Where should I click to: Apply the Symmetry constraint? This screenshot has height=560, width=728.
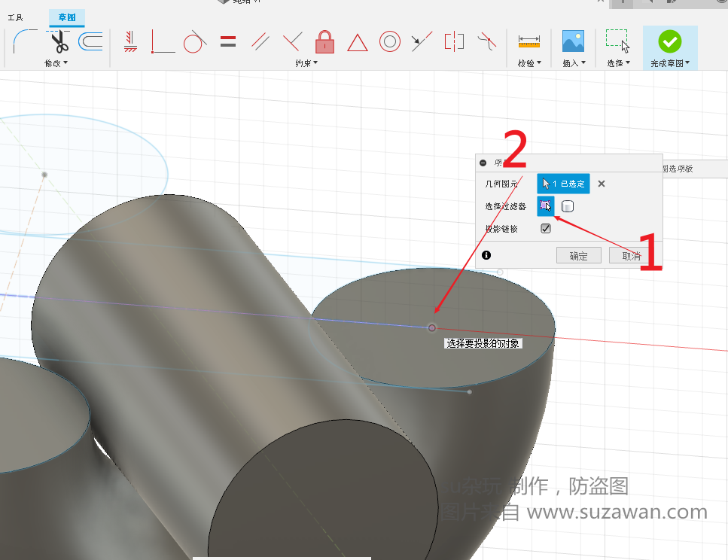click(x=454, y=41)
